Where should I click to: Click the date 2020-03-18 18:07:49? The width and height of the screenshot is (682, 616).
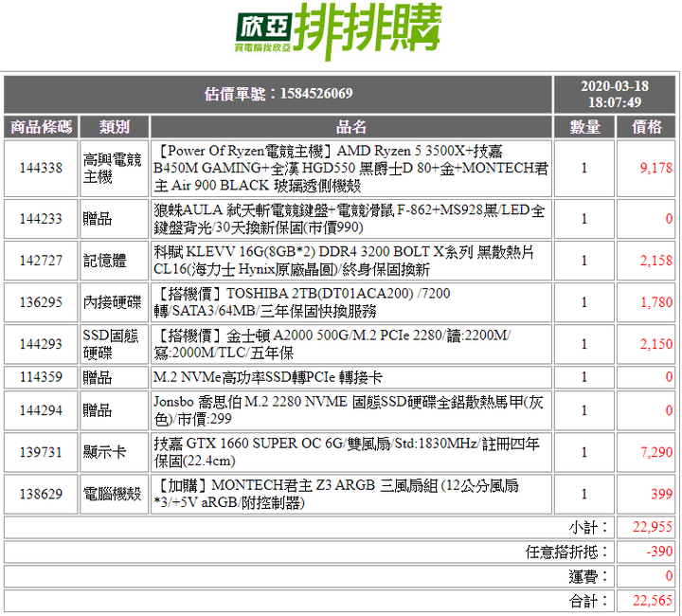(615, 94)
